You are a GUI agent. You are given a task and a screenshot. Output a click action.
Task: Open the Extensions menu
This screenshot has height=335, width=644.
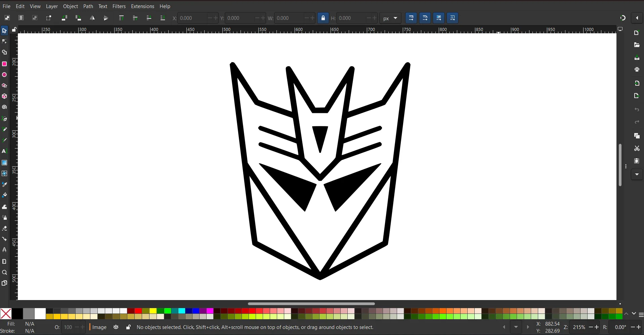(x=143, y=6)
